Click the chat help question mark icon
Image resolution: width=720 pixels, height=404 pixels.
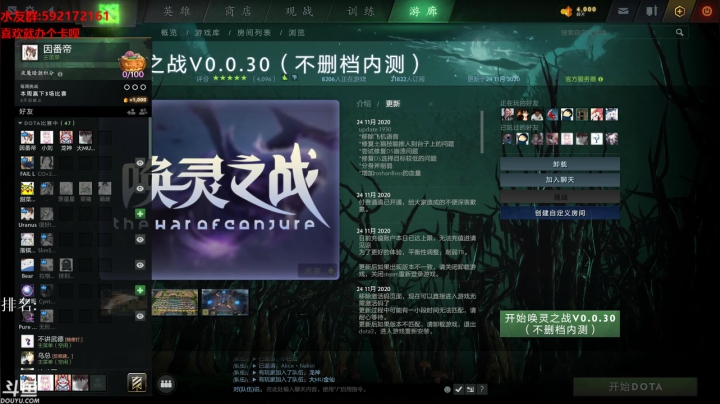[482, 389]
